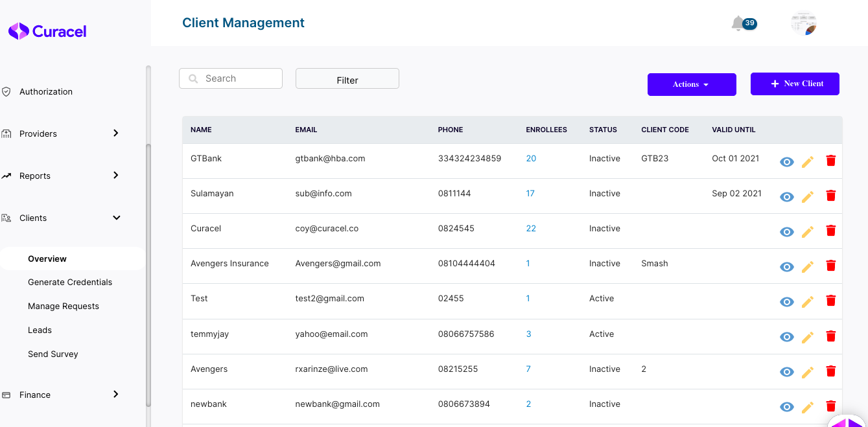View rxarinze@live.com Avengers eye icon
Viewport: 868px width, 427px height.
787,372
